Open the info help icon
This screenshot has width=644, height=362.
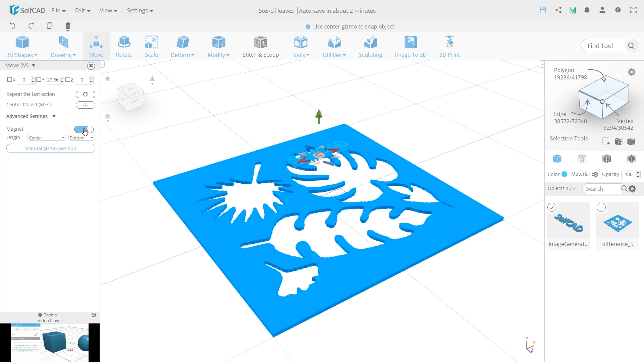tap(618, 10)
